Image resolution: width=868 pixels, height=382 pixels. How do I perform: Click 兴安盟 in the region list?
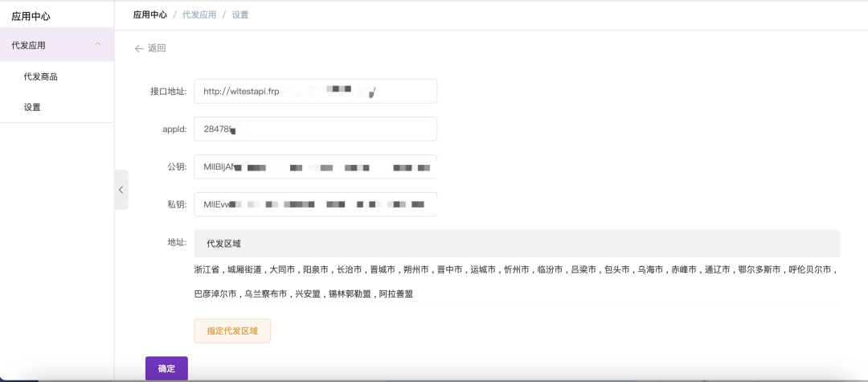(309, 294)
